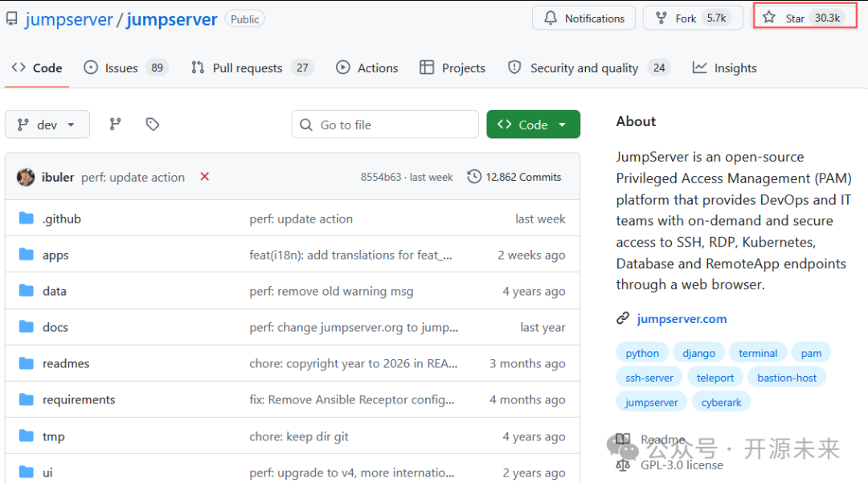Click the failed check red X on latest commit

(x=204, y=177)
